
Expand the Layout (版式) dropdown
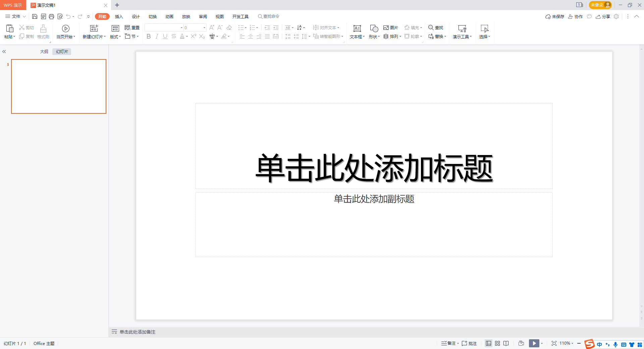(x=115, y=37)
